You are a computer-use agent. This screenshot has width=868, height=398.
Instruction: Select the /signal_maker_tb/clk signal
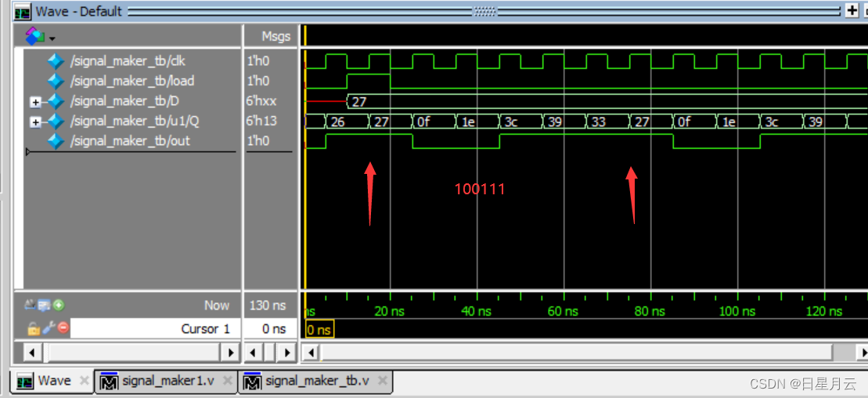coord(128,61)
